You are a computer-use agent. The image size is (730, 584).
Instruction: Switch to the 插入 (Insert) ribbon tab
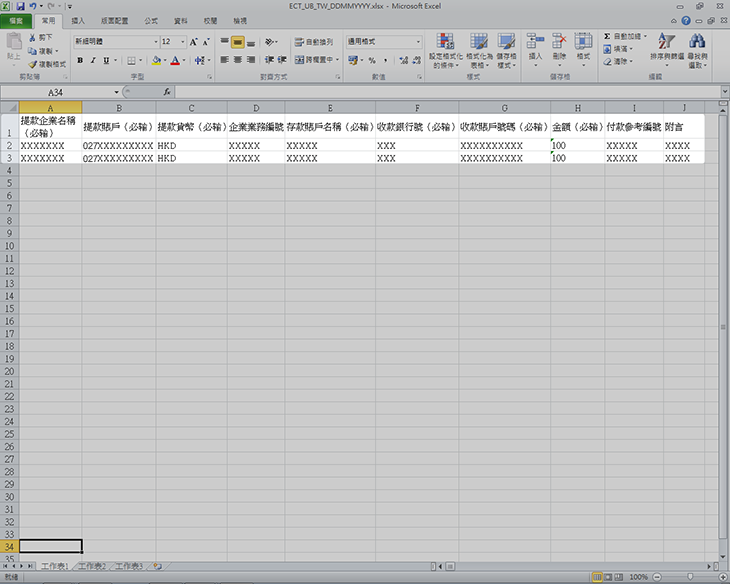tap(78, 20)
